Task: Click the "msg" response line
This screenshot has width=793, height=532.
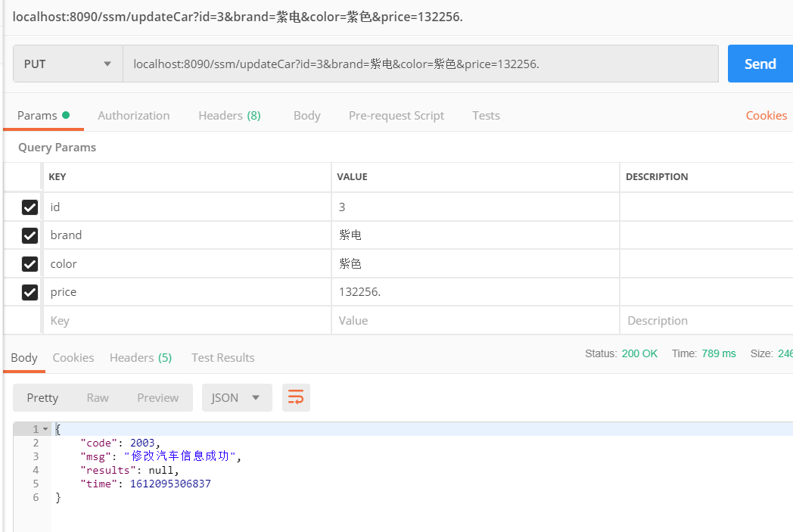Action: pos(161,456)
